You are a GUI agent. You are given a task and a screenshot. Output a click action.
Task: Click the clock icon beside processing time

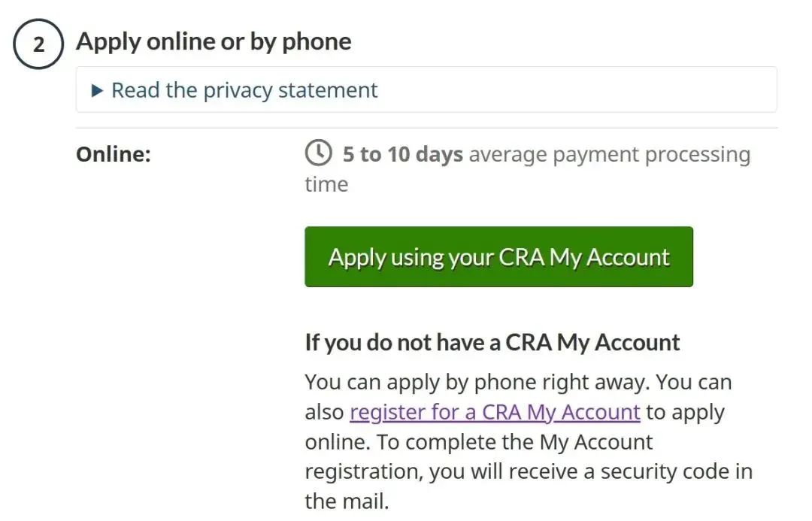point(318,153)
